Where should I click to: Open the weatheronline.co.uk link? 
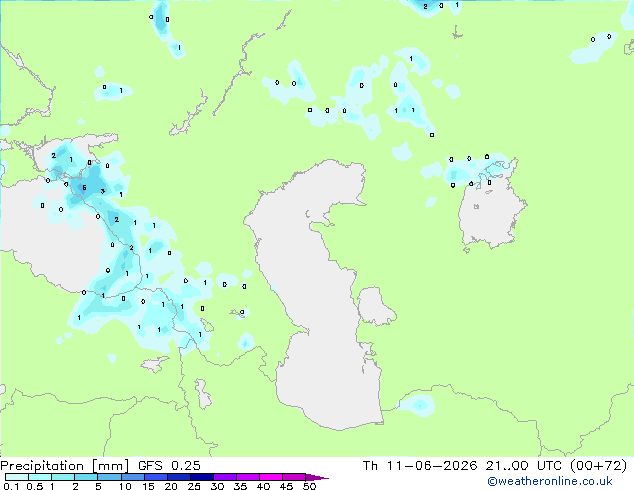click(x=550, y=481)
